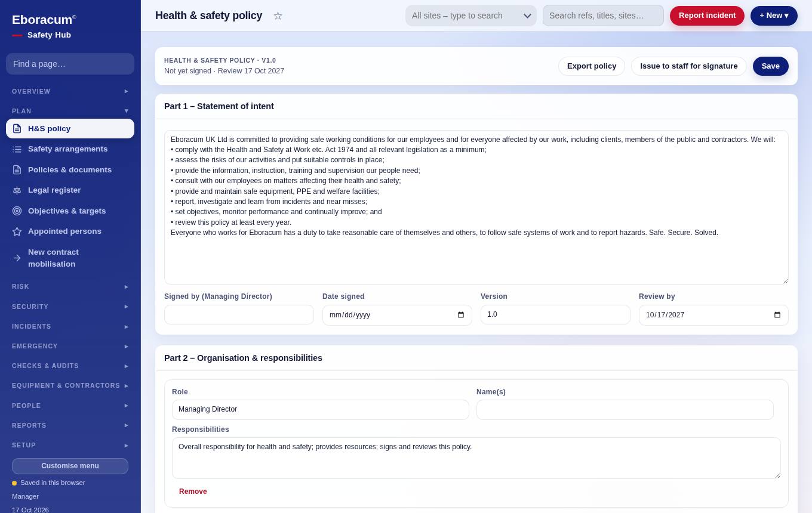The height and width of the screenshot is (513, 812).
Task: Open Appointed persons page
Action: (70, 231)
